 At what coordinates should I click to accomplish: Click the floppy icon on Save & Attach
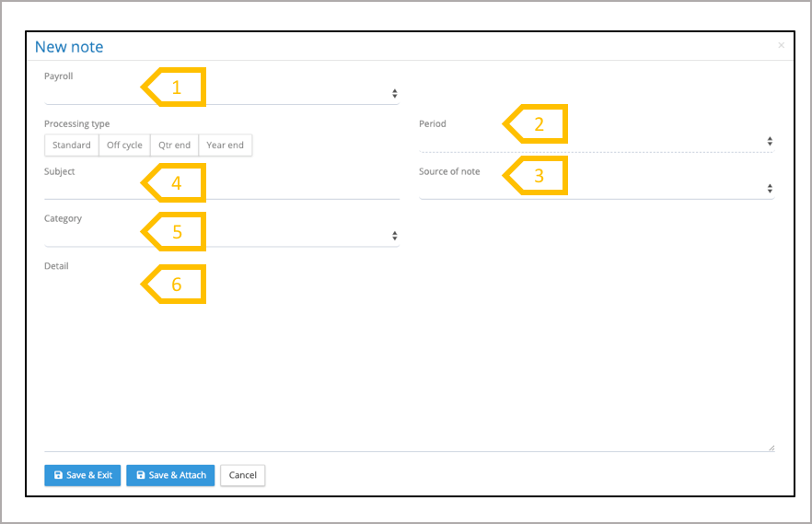[x=141, y=475]
